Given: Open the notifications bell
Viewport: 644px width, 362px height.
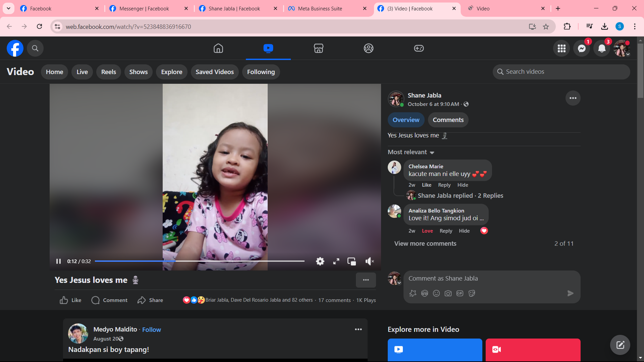Looking at the screenshot, I should (x=602, y=49).
